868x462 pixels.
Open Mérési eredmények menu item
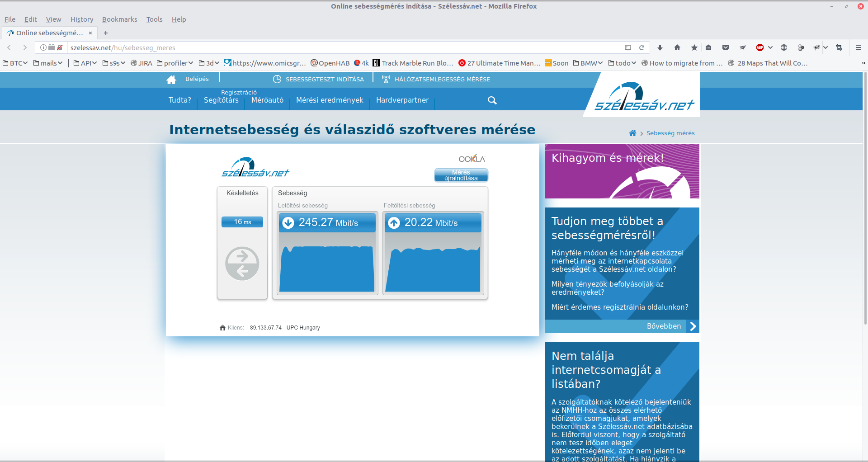(x=330, y=100)
